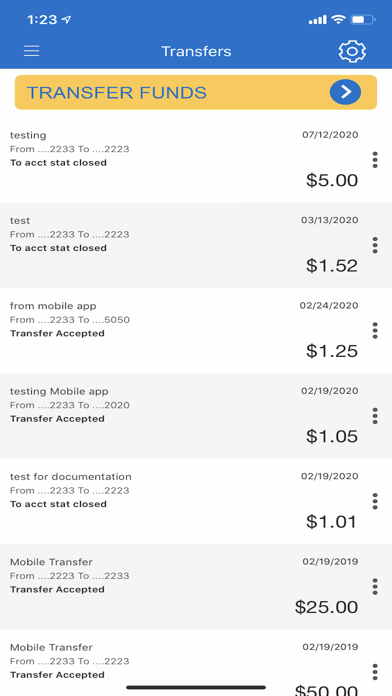Open options dots for the $1.01 transfer
Image resolution: width=392 pixels, height=696 pixels.
375,501
